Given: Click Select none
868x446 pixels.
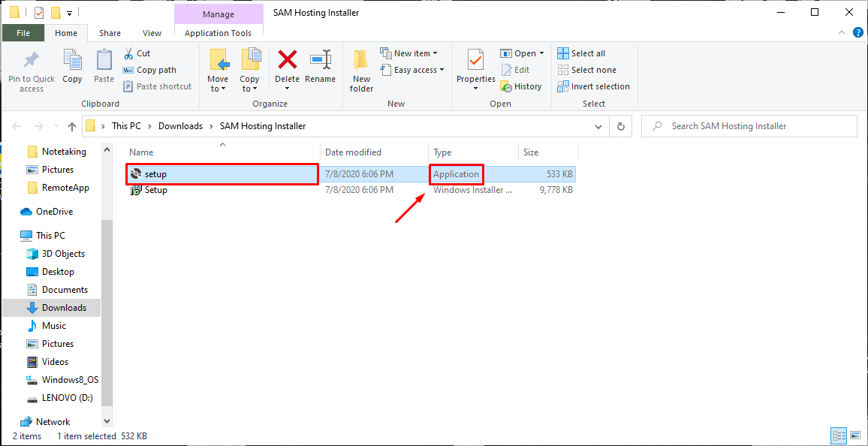Looking at the screenshot, I should coord(586,71).
